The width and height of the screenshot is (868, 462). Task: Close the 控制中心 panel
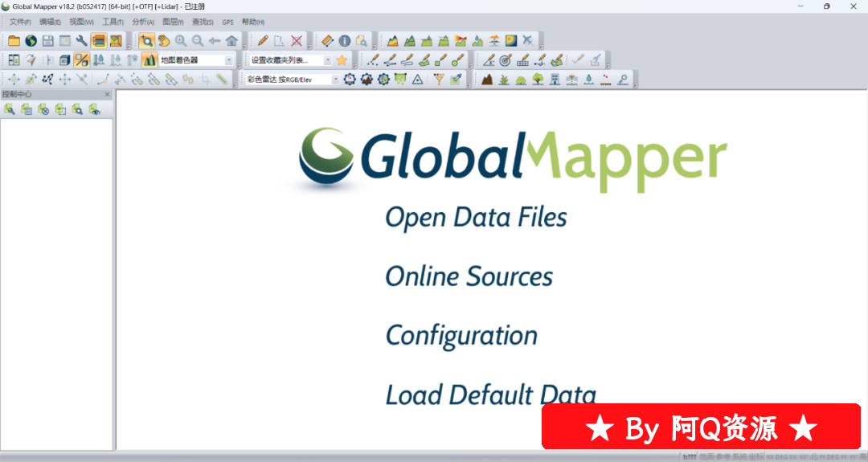point(108,95)
